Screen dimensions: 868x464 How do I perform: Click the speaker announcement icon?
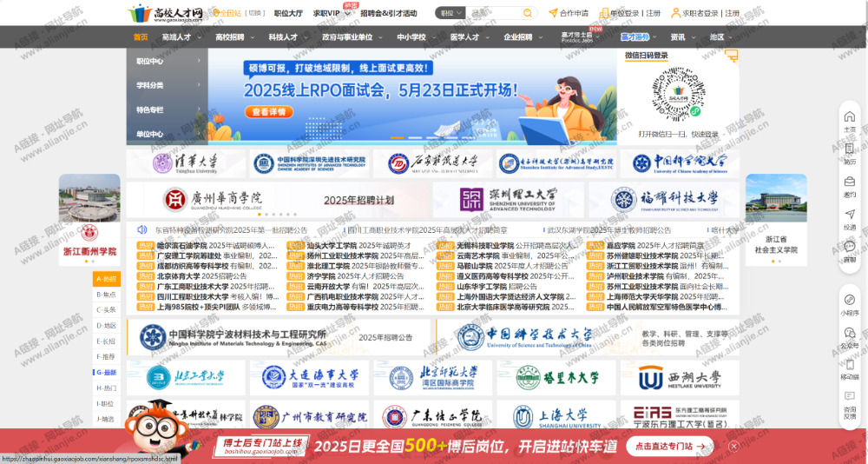[x=141, y=229]
